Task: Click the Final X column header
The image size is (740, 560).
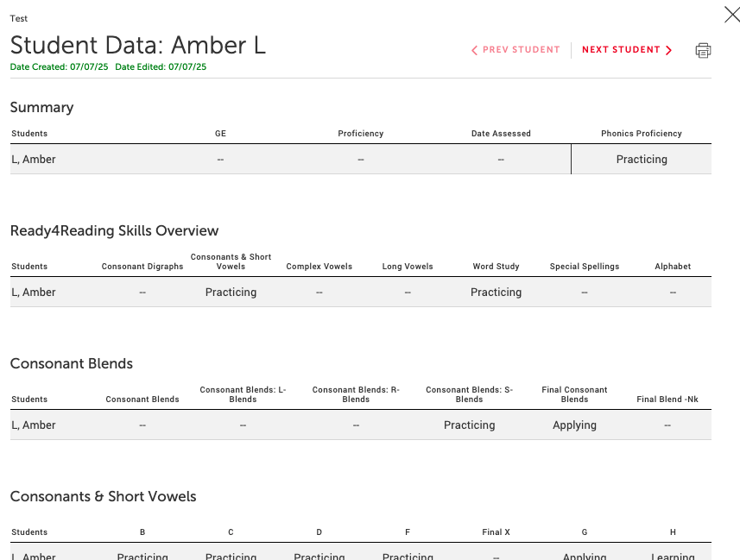Action: point(496,532)
